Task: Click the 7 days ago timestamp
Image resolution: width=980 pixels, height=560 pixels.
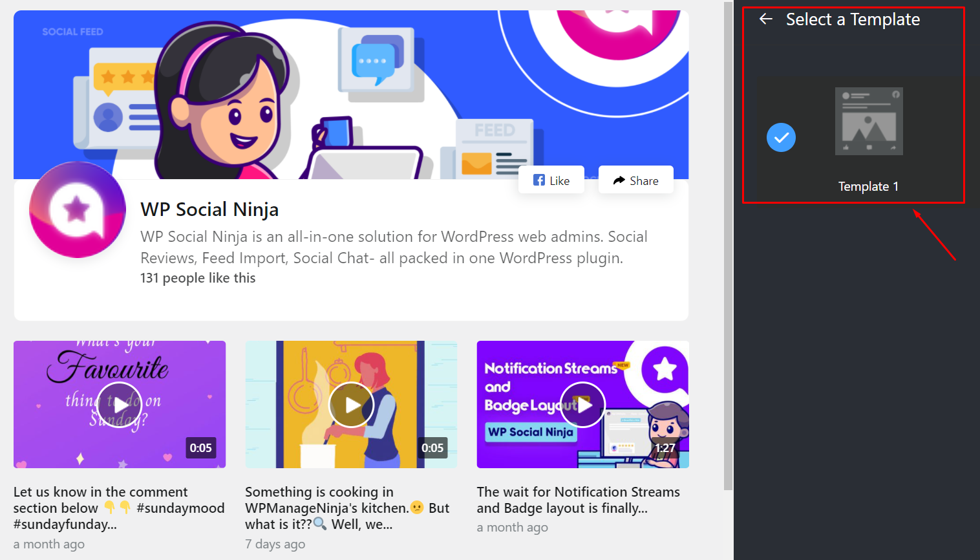Action: [275, 544]
